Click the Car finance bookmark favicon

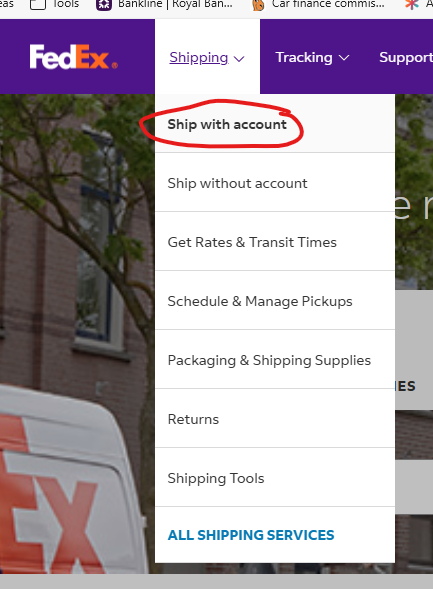click(x=258, y=5)
